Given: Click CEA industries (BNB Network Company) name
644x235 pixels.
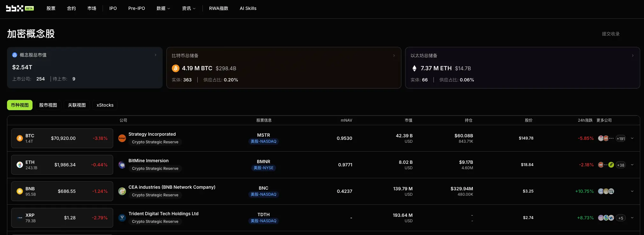Looking at the screenshot, I should click(172, 187).
